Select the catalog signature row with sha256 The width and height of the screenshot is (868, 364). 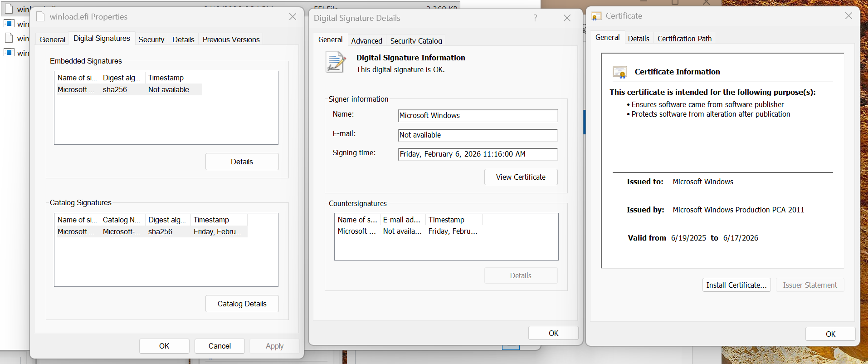[151, 231]
